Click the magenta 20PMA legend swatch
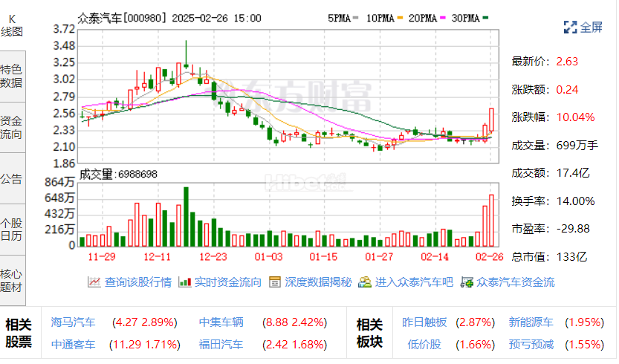The height and width of the screenshot is (364, 619). pyautogui.click(x=443, y=18)
